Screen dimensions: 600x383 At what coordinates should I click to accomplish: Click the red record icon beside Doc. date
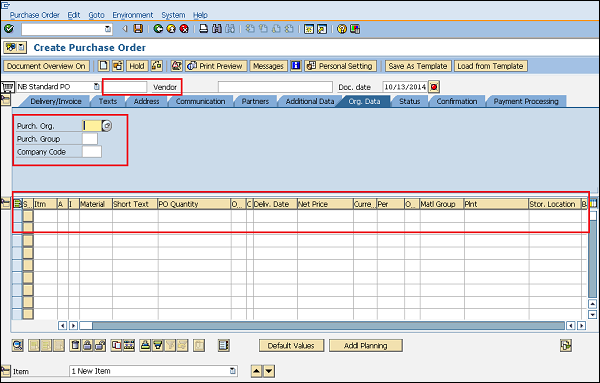point(434,87)
